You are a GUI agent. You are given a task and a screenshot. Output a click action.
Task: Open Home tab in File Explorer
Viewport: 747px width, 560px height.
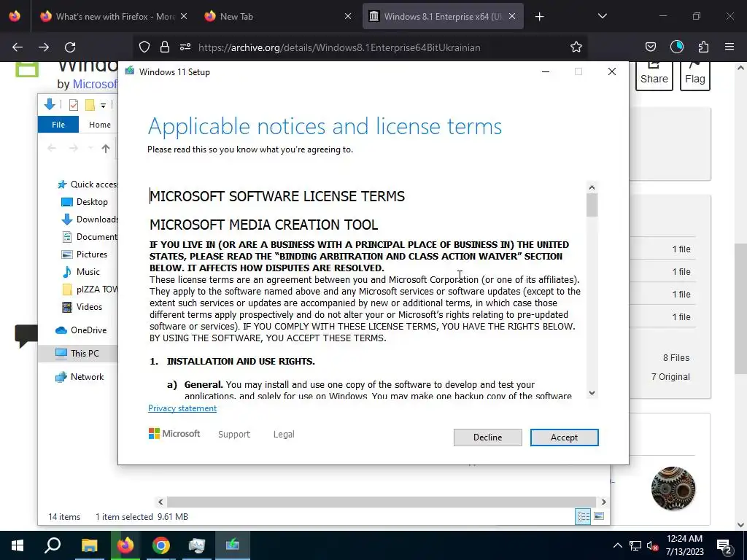(99, 125)
